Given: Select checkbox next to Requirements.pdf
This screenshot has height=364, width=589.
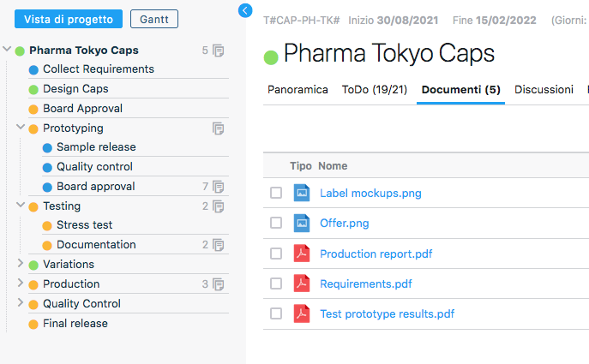Looking at the screenshot, I should 276,283.
